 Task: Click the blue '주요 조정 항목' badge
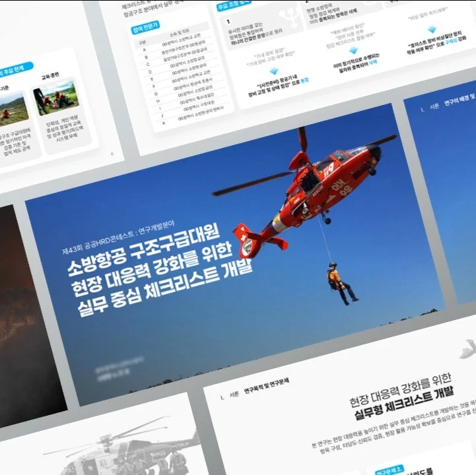[233, 5]
